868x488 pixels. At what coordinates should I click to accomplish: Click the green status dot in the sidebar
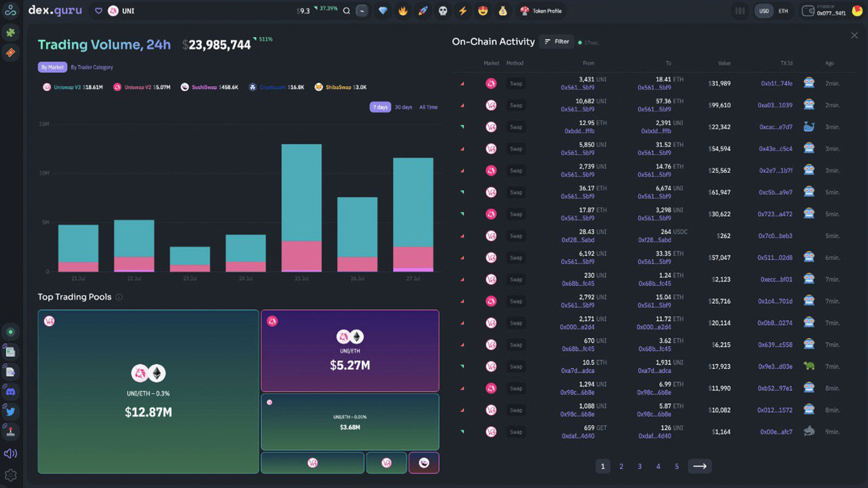[x=10, y=332]
